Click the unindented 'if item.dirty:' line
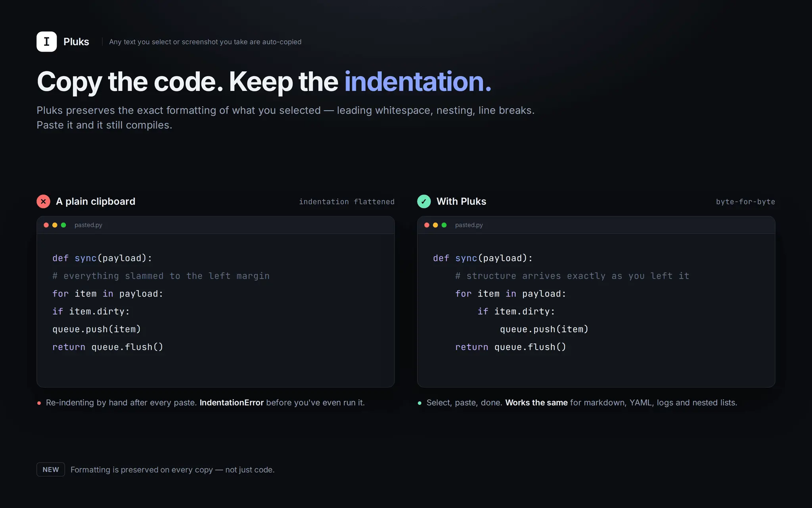812x508 pixels. (91, 312)
